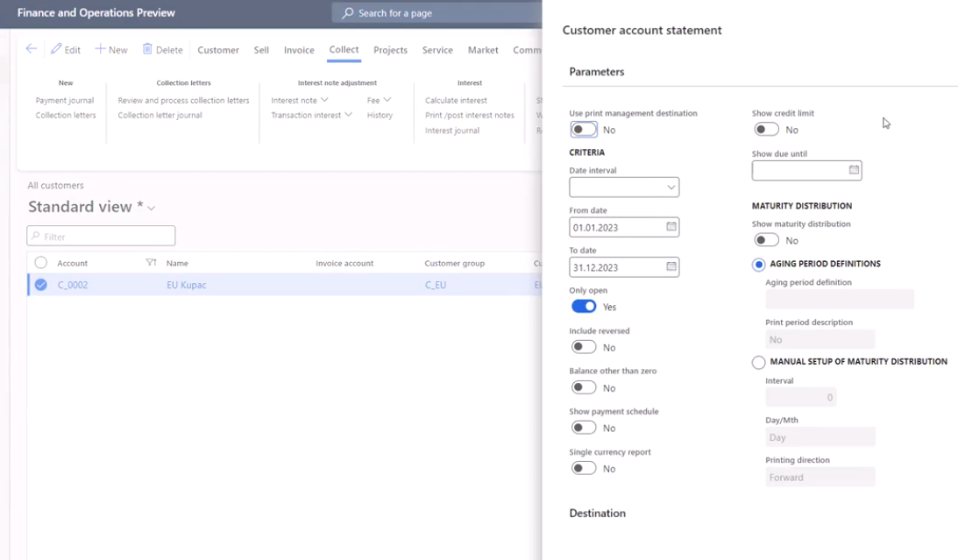958x560 pixels.
Task: Click Review and process collection letters
Action: (183, 100)
